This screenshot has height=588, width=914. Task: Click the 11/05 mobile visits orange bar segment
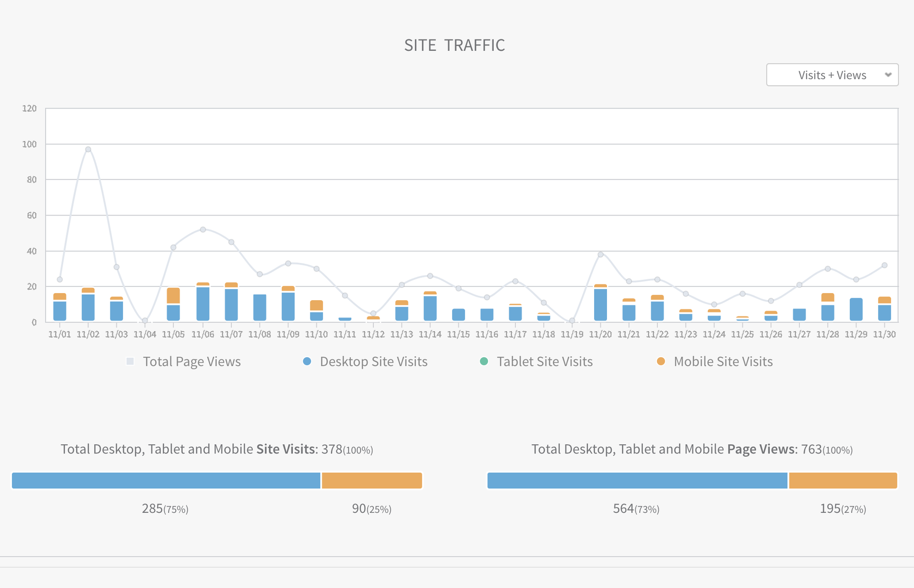[173, 295]
